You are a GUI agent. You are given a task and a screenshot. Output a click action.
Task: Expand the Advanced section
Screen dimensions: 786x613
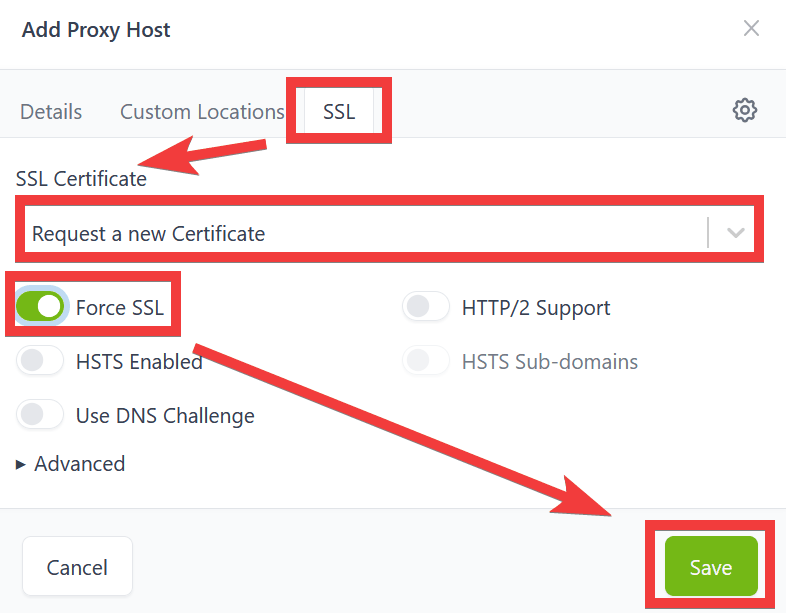(71, 464)
